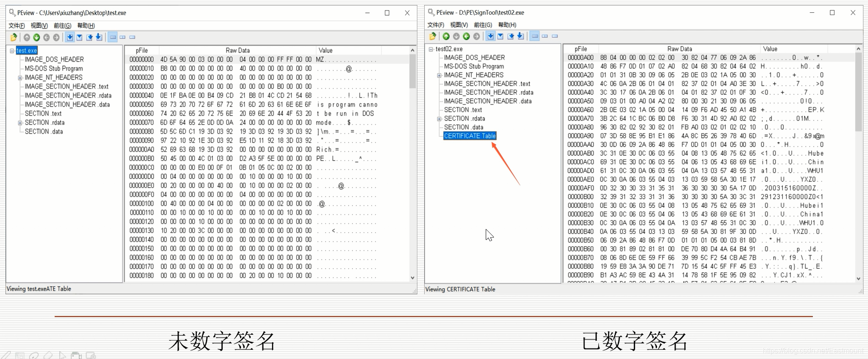
Task: Open file icon in test.exe PEview window
Action: click(x=14, y=37)
